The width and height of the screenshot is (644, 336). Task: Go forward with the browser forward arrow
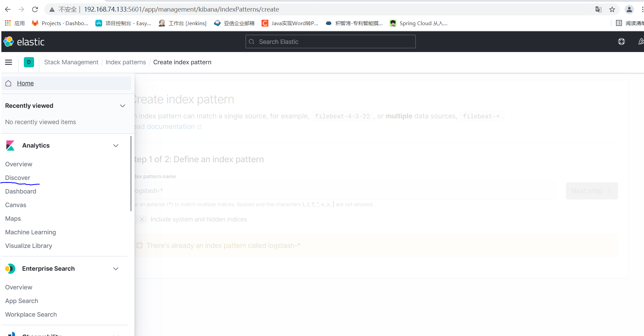(21, 10)
